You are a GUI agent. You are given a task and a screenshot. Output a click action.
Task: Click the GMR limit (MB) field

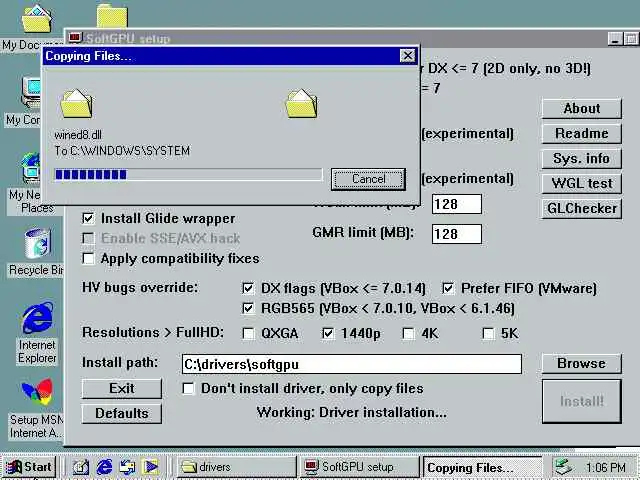(457, 234)
